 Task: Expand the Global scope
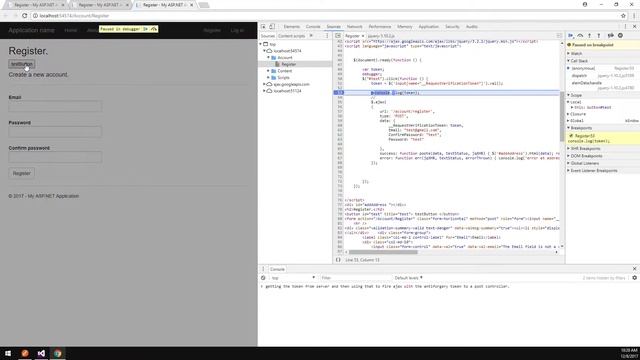pos(577,121)
